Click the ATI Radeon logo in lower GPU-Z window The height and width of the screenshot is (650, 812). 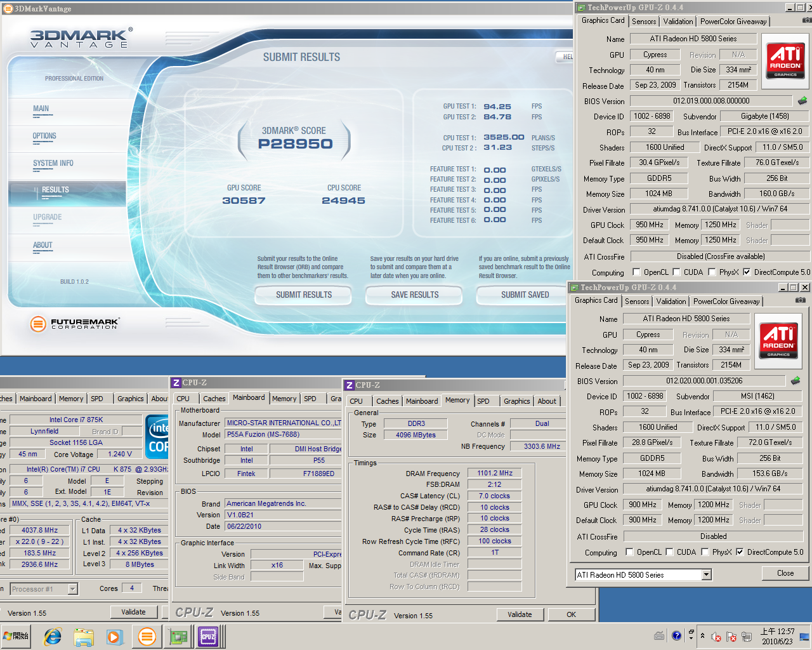click(x=778, y=341)
